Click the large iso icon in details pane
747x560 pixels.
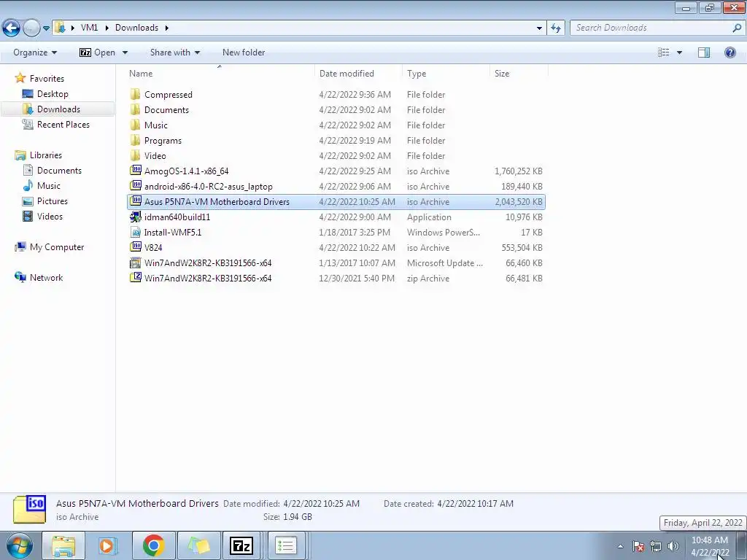pos(29,509)
